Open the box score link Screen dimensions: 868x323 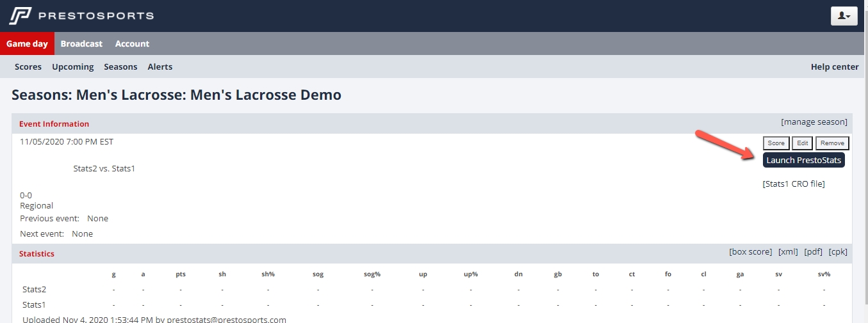750,251
